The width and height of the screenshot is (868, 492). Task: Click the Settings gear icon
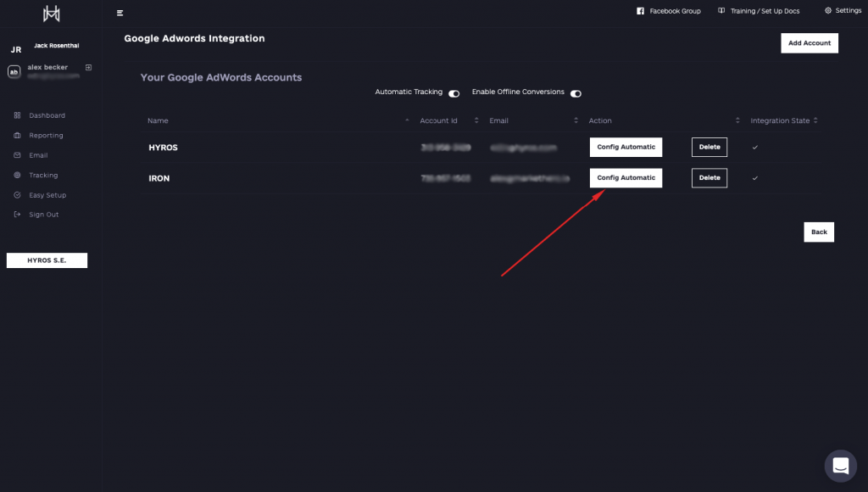[828, 10]
